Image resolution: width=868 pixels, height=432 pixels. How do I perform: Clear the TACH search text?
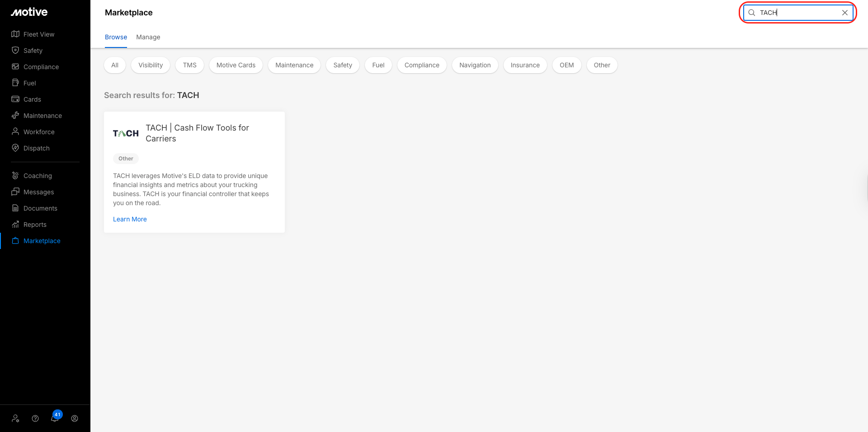click(x=844, y=13)
